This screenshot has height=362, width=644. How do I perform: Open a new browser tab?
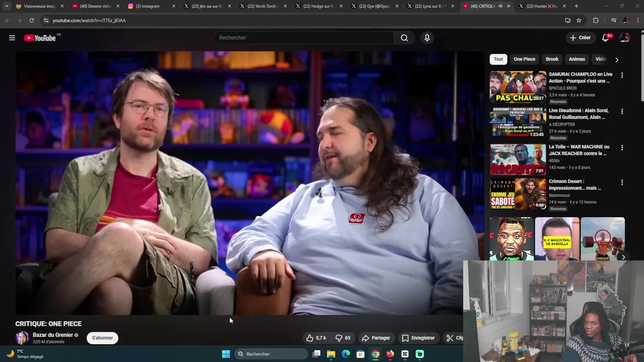576,6
